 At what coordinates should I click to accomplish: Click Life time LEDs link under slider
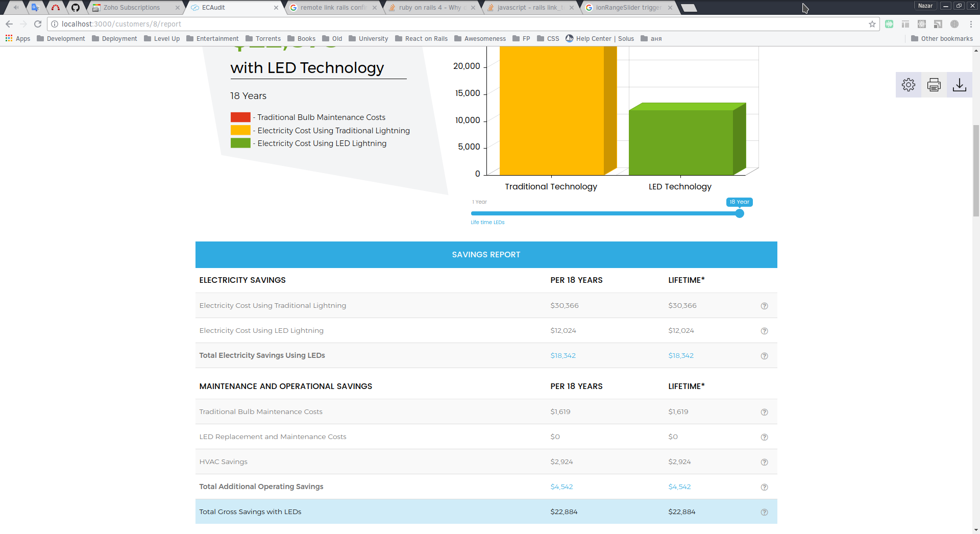(x=487, y=223)
